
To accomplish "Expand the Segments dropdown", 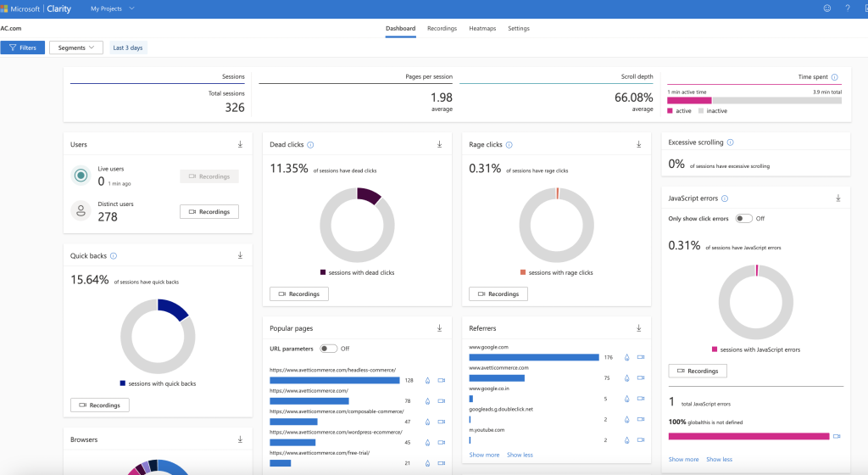I will click(x=75, y=47).
